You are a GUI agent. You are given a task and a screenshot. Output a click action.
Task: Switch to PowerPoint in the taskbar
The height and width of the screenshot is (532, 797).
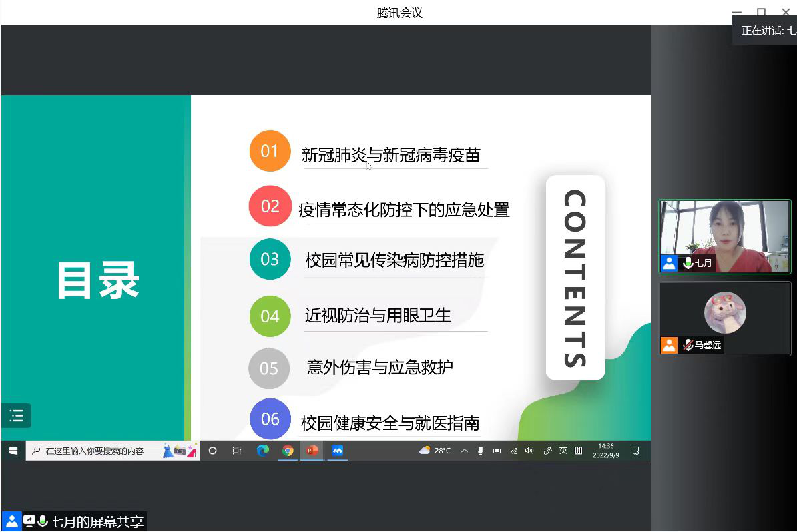point(312,451)
